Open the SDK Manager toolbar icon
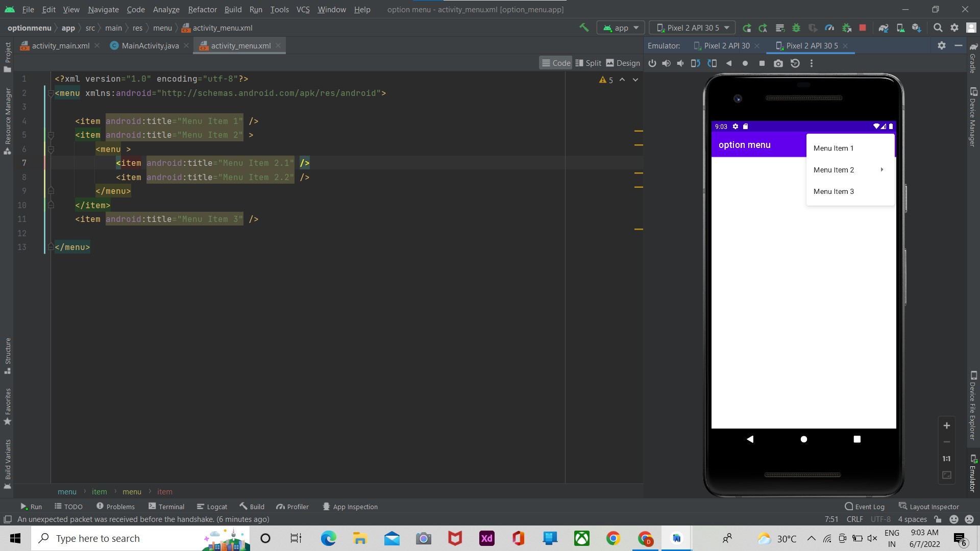The image size is (980, 551). pyautogui.click(x=917, y=28)
